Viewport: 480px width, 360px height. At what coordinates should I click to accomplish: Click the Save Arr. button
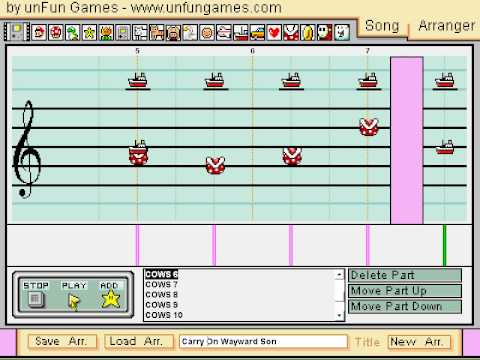pyautogui.click(x=62, y=341)
